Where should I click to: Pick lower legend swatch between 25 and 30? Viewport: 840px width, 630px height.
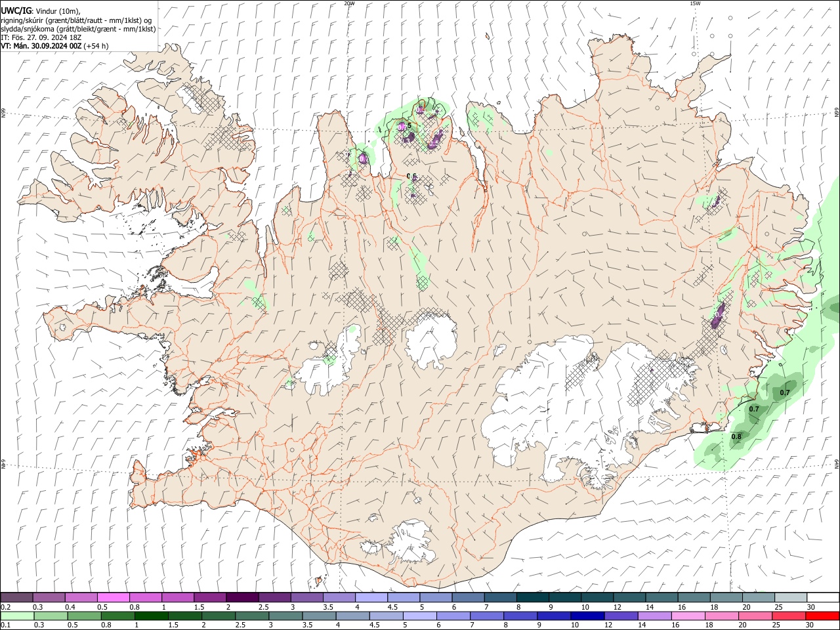tap(789, 616)
